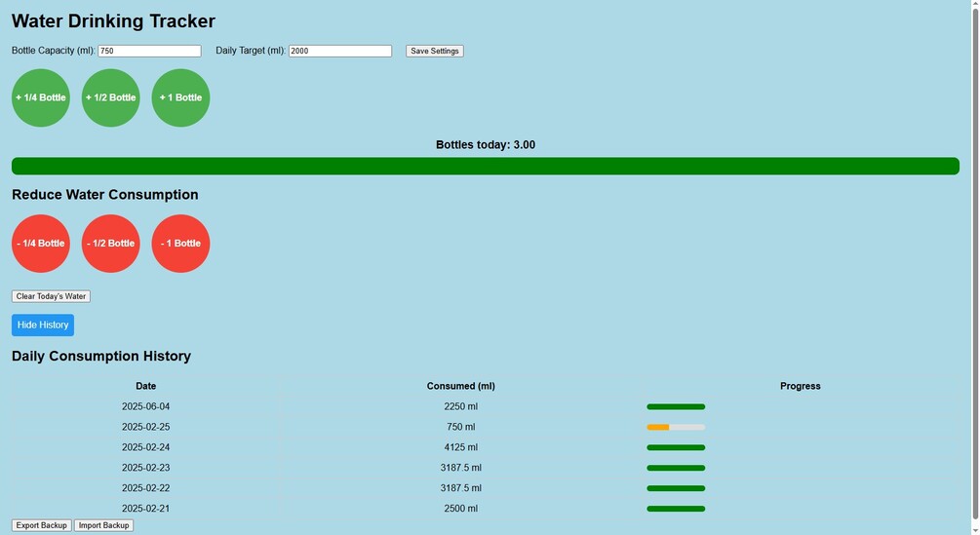Export a backup of the data
The image size is (980, 535).
(41, 525)
